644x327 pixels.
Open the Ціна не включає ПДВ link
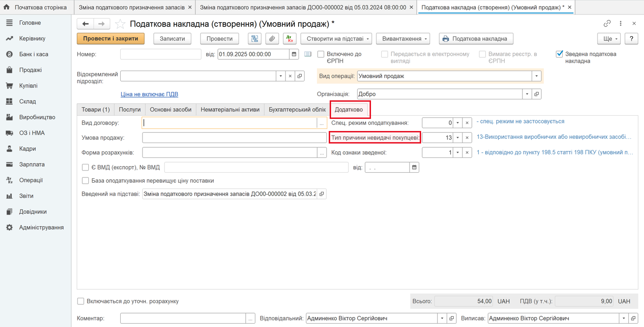(x=150, y=94)
